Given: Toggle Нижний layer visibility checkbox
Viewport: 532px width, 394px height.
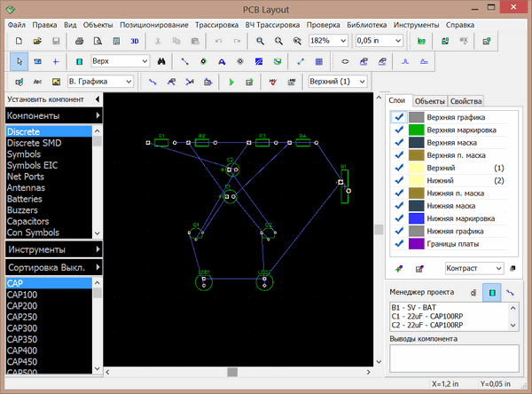Looking at the screenshot, I should [x=399, y=180].
